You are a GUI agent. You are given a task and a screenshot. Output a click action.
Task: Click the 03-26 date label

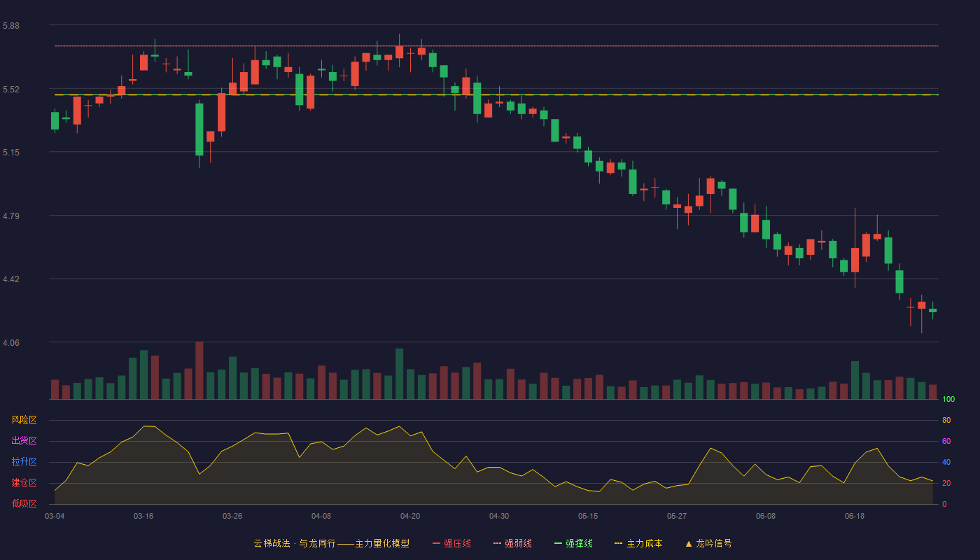[x=232, y=516]
